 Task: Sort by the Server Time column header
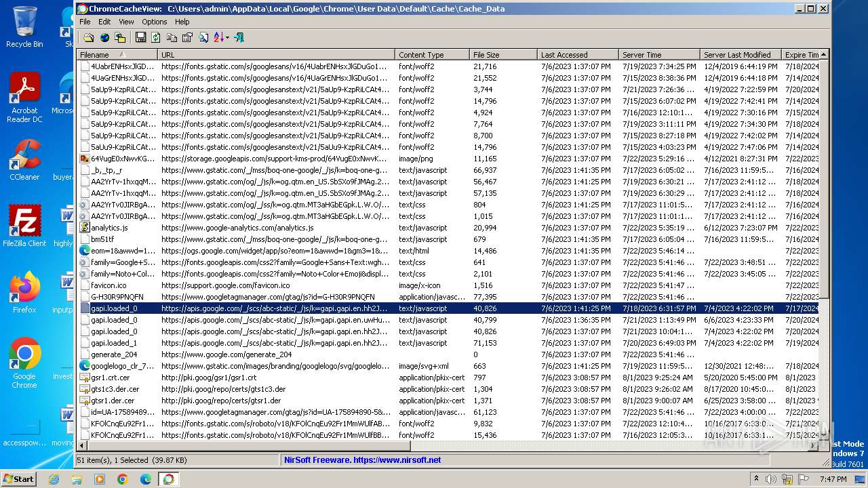click(659, 55)
